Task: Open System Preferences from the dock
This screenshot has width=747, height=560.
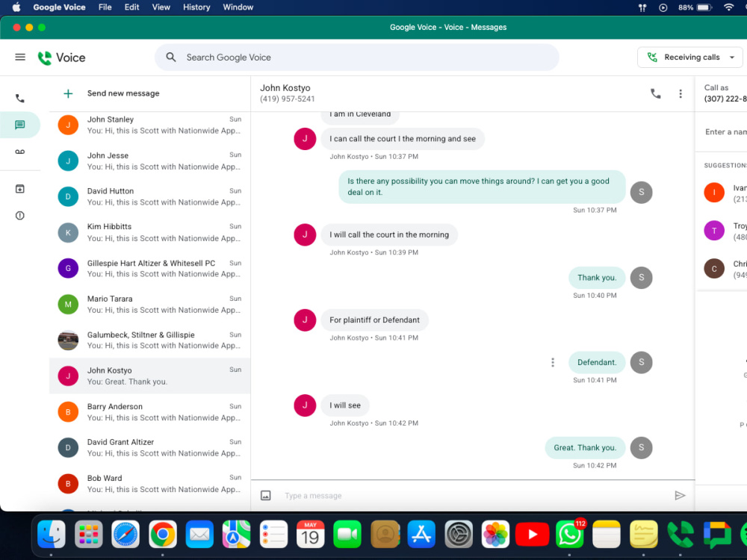Action: 459,535
